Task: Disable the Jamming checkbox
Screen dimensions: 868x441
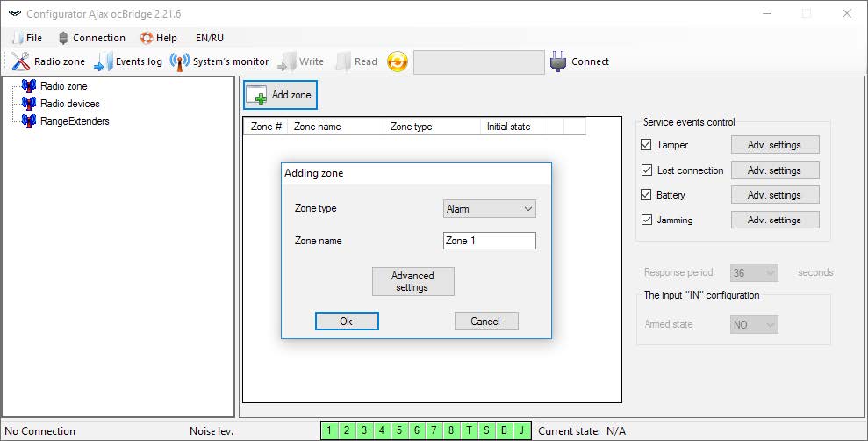Action: (x=646, y=220)
